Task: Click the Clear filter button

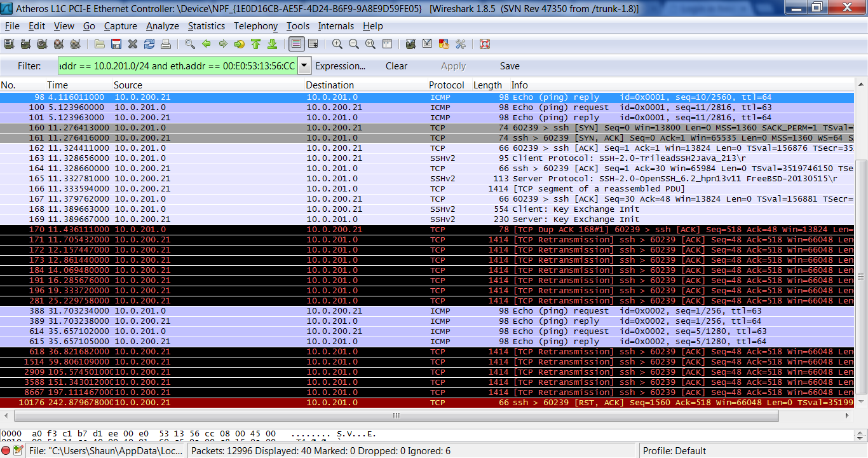Action: pyautogui.click(x=397, y=66)
